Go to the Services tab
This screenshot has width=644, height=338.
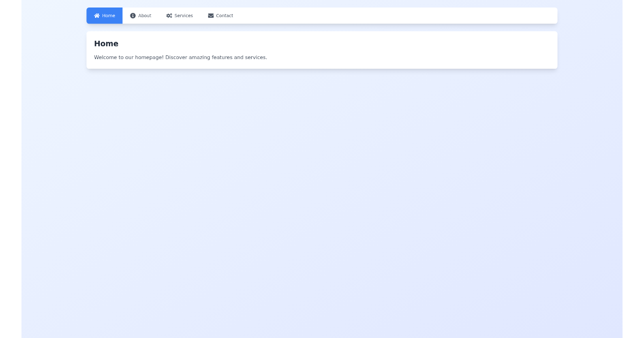(x=179, y=16)
